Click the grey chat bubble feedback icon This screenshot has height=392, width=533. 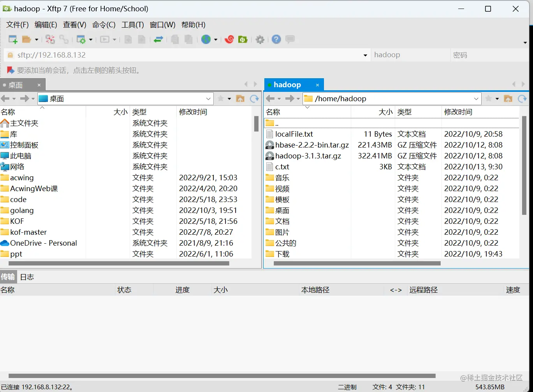[290, 39]
